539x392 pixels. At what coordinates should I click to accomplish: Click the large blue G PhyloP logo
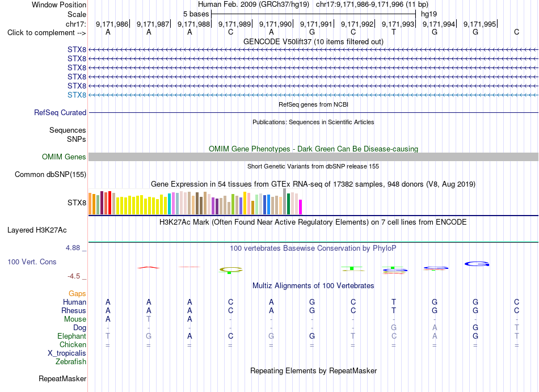477,264
